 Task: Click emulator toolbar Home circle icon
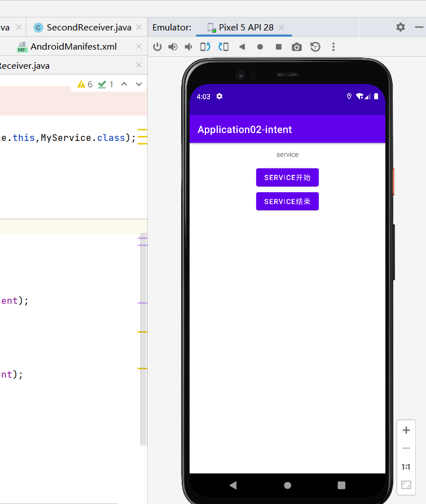pos(260,47)
